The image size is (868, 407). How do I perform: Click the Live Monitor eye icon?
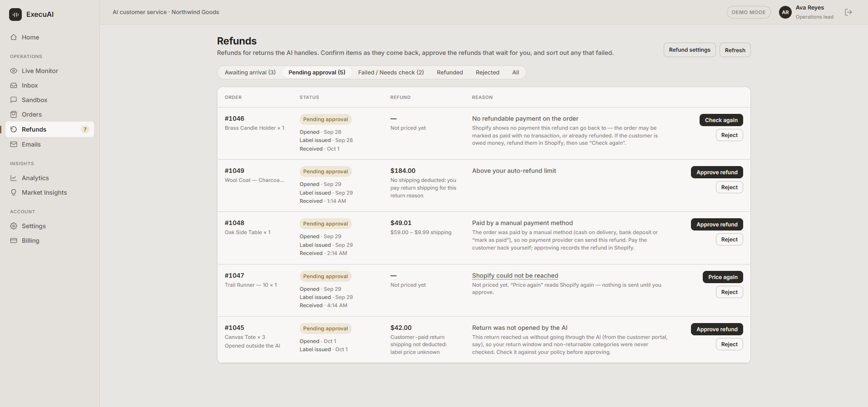pos(14,71)
